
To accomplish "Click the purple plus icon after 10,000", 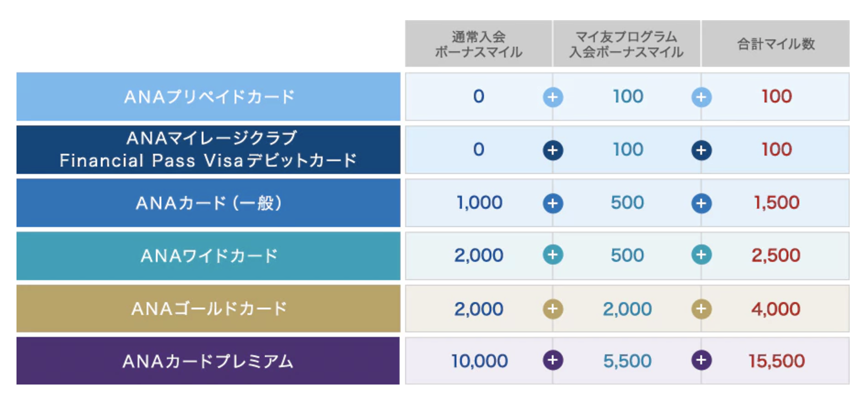I will pos(553,360).
